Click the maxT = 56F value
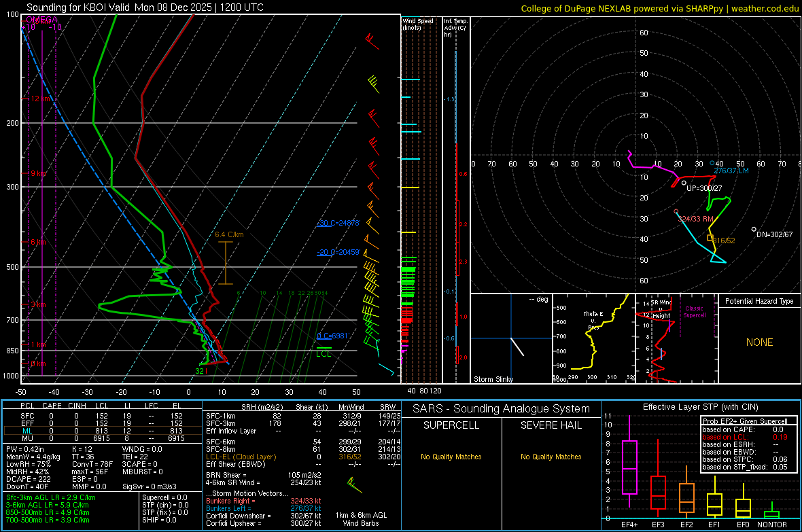The width and height of the screenshot is (802, 532). coord(90,472)
